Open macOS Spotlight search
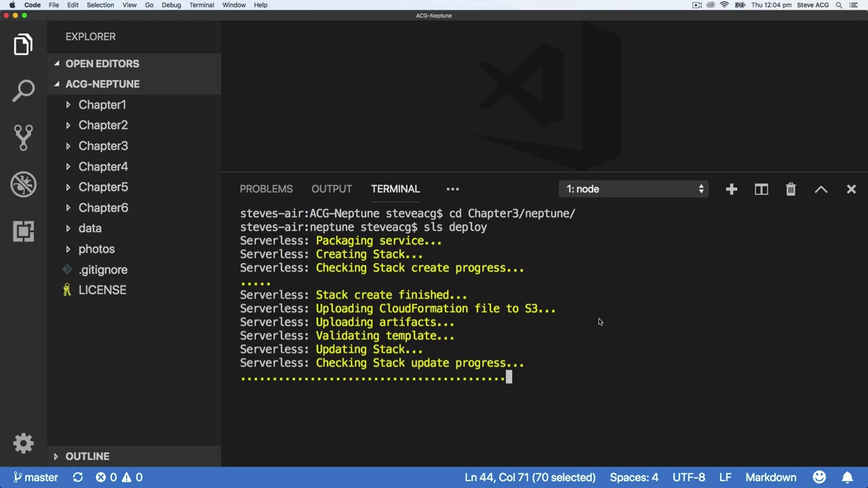The height and width of the screenshot is (488, 868). click(x=839, y=5)
